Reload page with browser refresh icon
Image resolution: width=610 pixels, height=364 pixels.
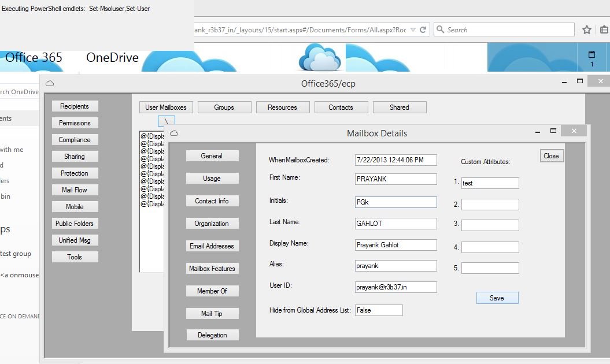pyautogui.click(x=423, y=29)
